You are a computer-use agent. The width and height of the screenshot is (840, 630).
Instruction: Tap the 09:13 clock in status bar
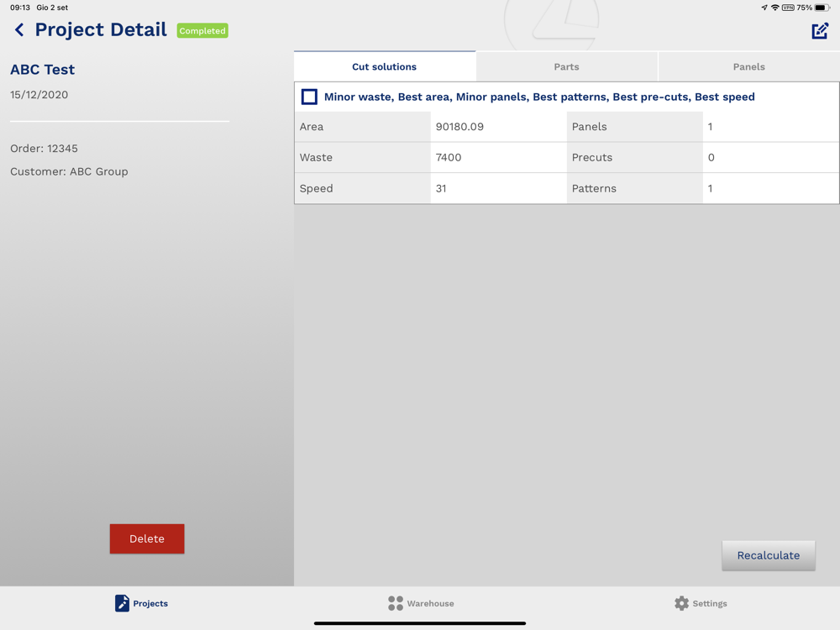(20, 8)
